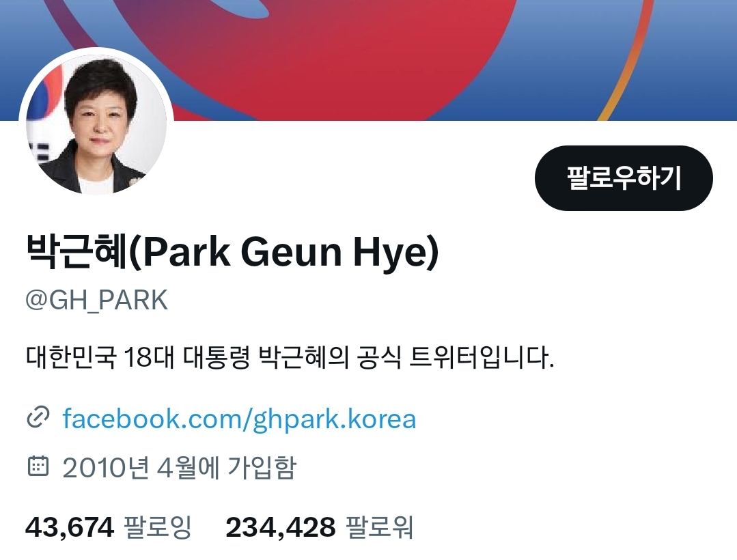Image resolution: width=737 pixels, height=560 pixels.
Task: Click the English name (Park Geun Hye) text
Action: tap(283, 252)
